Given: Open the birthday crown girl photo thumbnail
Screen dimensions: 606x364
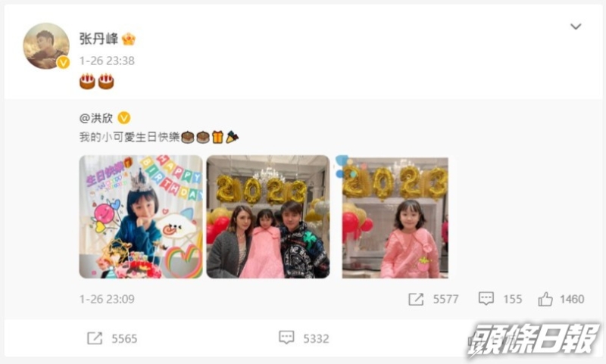Looking at the screenshot, I should tap(141, 216).
